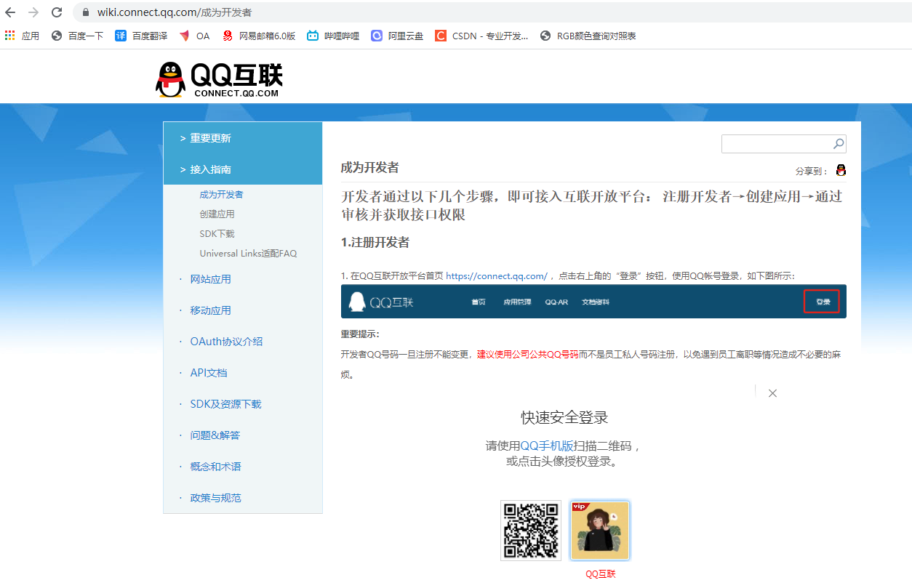Screen dimensions: 912x588
Task: Share the page via the QQ icon beside 分享到
Action: coord(841,169)
